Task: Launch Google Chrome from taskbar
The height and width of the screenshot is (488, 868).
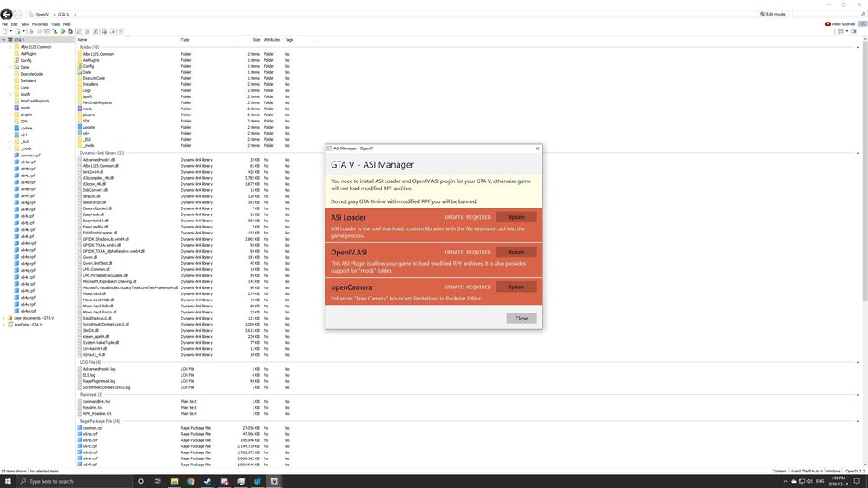Action: [191, 481]
